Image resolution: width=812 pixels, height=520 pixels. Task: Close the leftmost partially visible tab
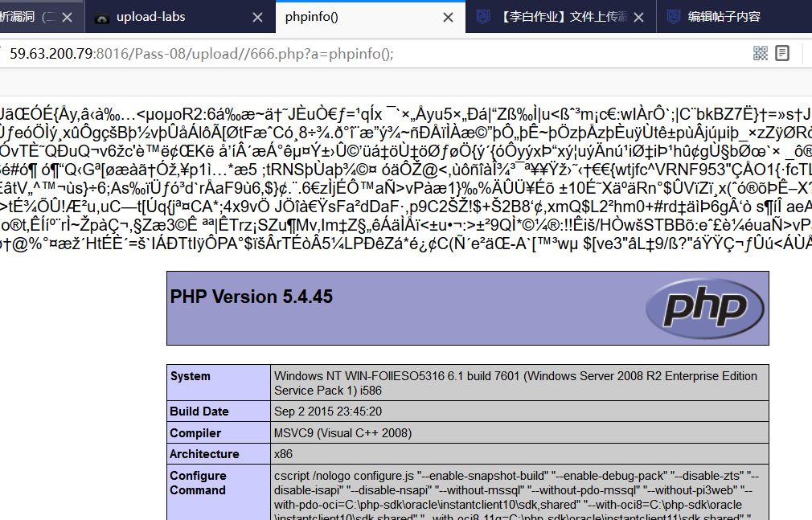coord(67,18)
